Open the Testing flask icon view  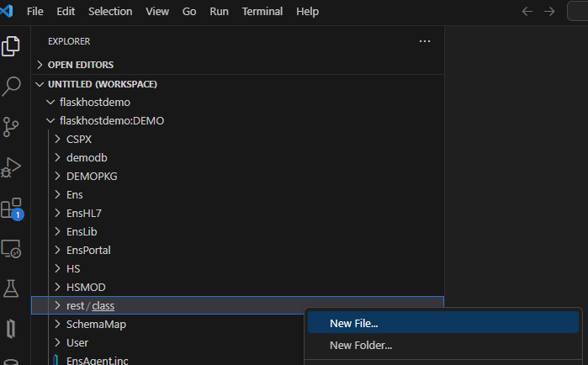(12, 288)
